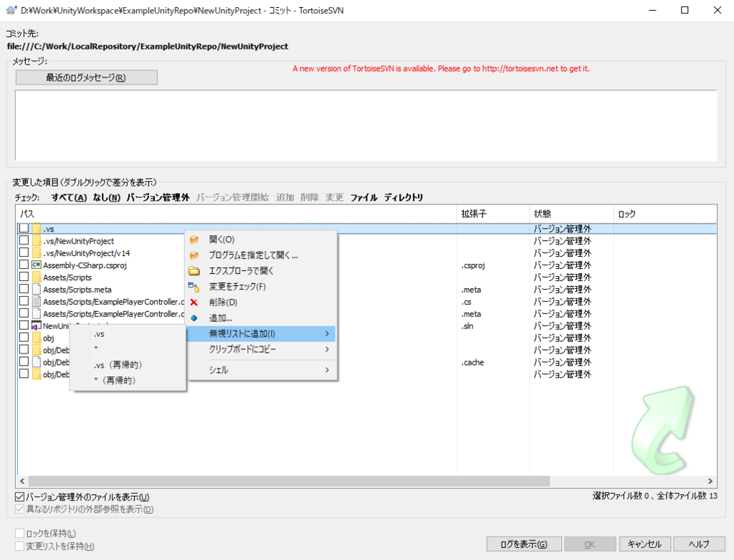Image resolution: width=734 pixels, height=560 pixels.
Task: Click the Assets/Scripts.meta file icon
Action: 37,290
